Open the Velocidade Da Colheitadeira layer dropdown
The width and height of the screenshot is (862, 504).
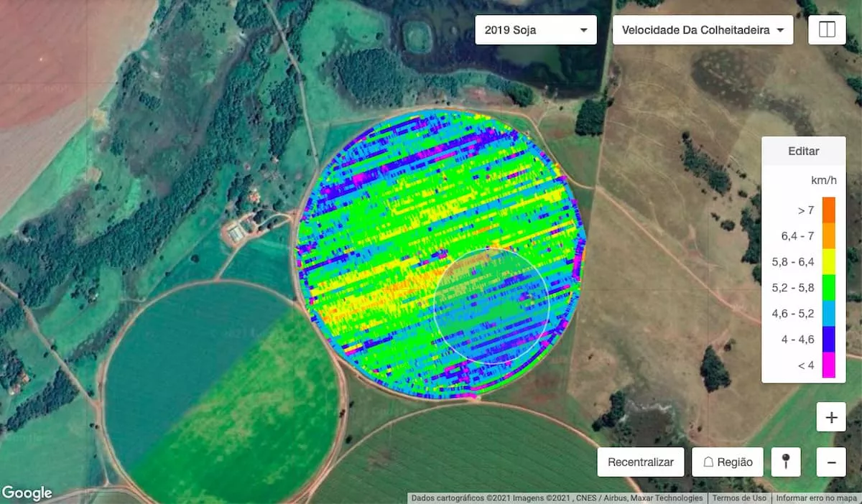pos(703,30)
